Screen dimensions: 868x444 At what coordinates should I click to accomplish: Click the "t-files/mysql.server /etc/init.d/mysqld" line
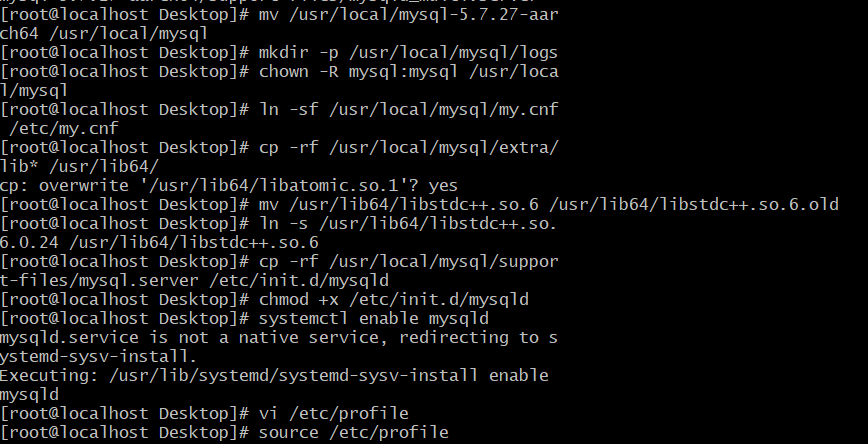pyautogui.click(x=195, y=280)
